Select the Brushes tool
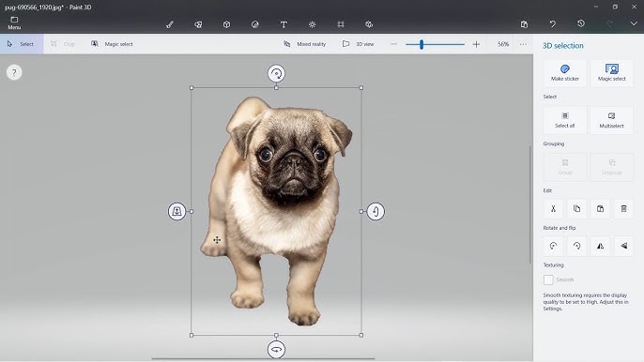The image size is (644, 362). 170,24
